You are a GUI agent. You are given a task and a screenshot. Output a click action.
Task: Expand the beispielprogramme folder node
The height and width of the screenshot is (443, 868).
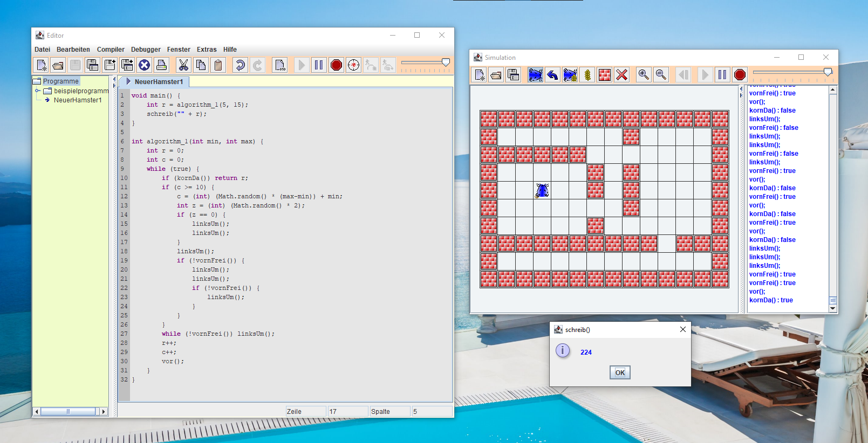[38, 91]
